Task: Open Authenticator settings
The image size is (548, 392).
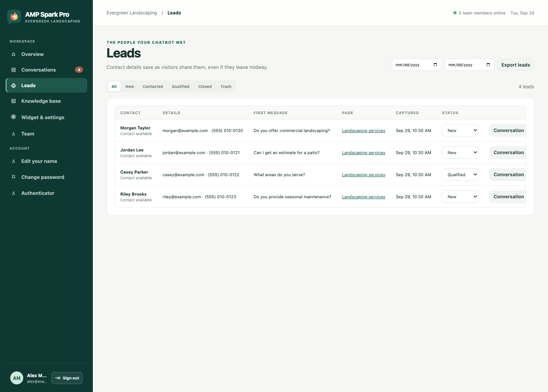Action: point(46,193)
